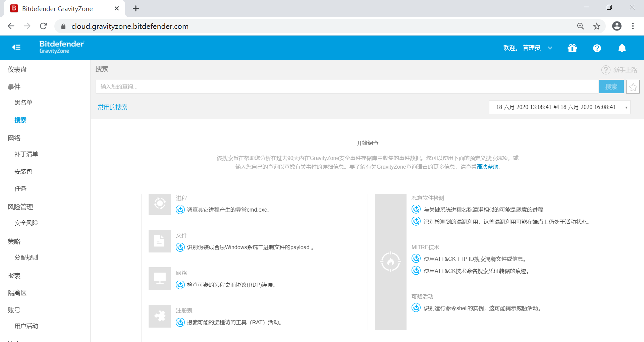644x342 pixels.
Task: Close the Bitdefender GravityZone tab
Action: pyautogui.click(x=117, y=9)
